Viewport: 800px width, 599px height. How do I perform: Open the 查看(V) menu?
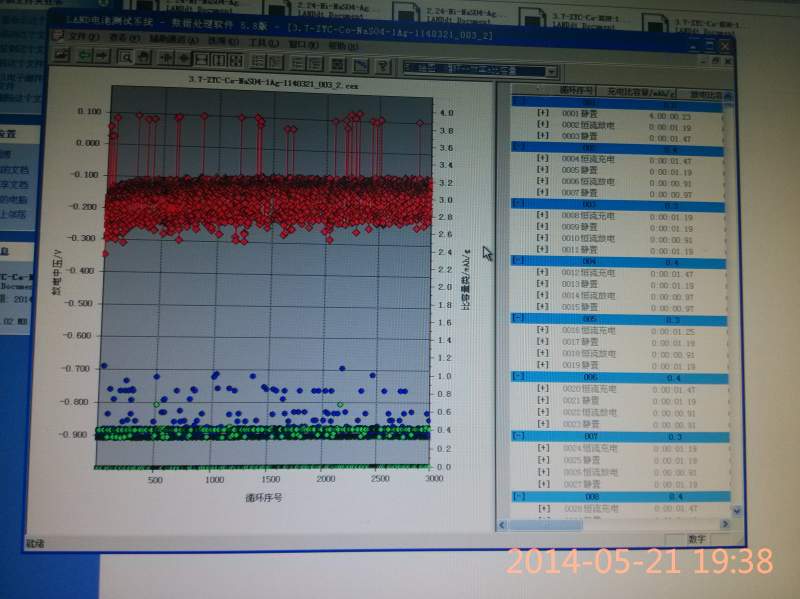(124, 38)
